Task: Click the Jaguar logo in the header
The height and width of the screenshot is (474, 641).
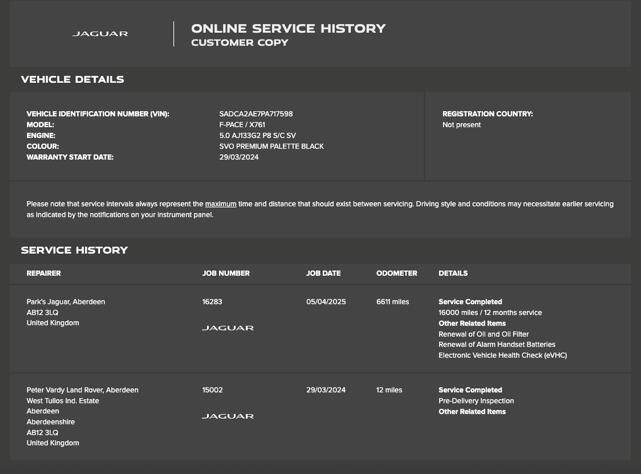Action: [x=100, y=34]
